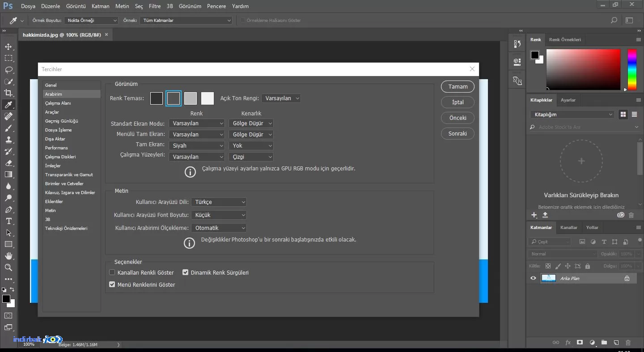Uncheck Menü Renklerini Göster
This screenshot has width=644, height=352.
click(112, 284)
